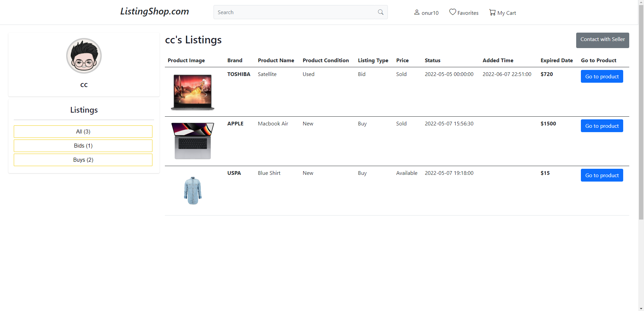Image resolution: width=644 pixels, height=311 pixels.
Task: Filter listings by All (3)
Action: coord(83,131)
